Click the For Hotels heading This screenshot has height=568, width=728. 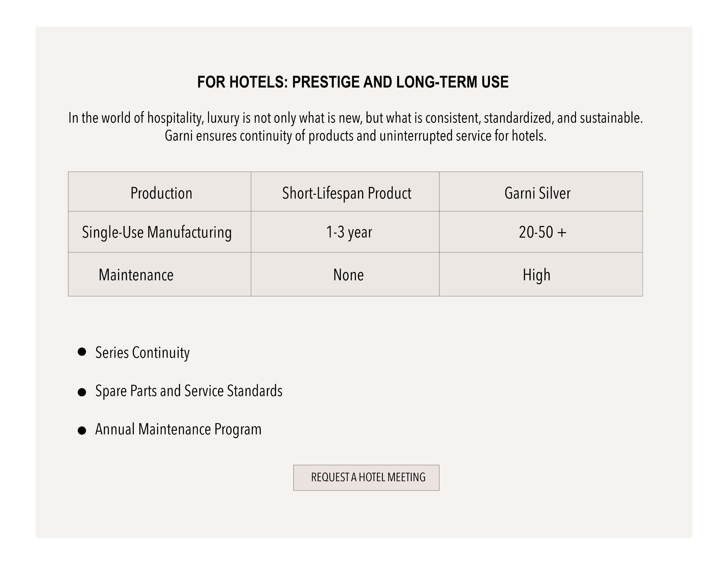tap(353, 82)
